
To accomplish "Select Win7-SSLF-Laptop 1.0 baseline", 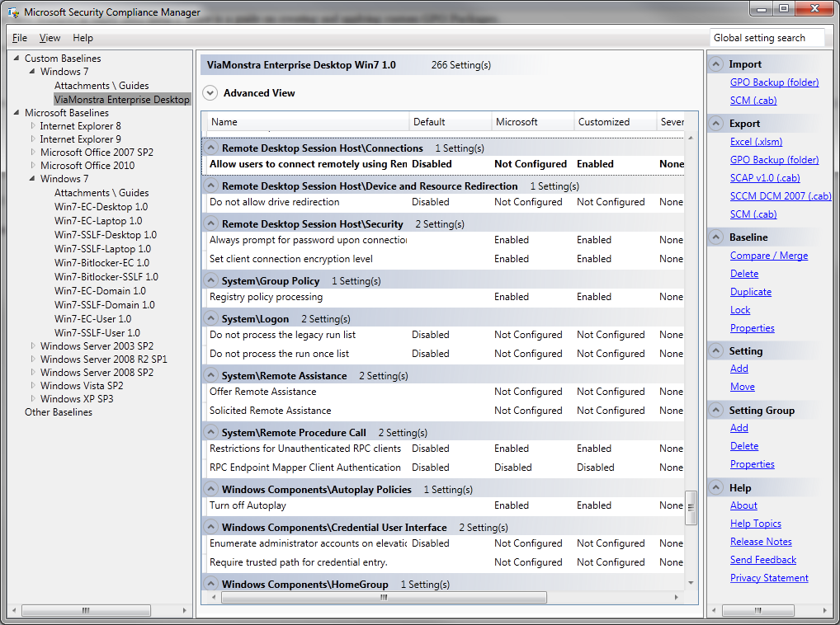I will [102, 249].
